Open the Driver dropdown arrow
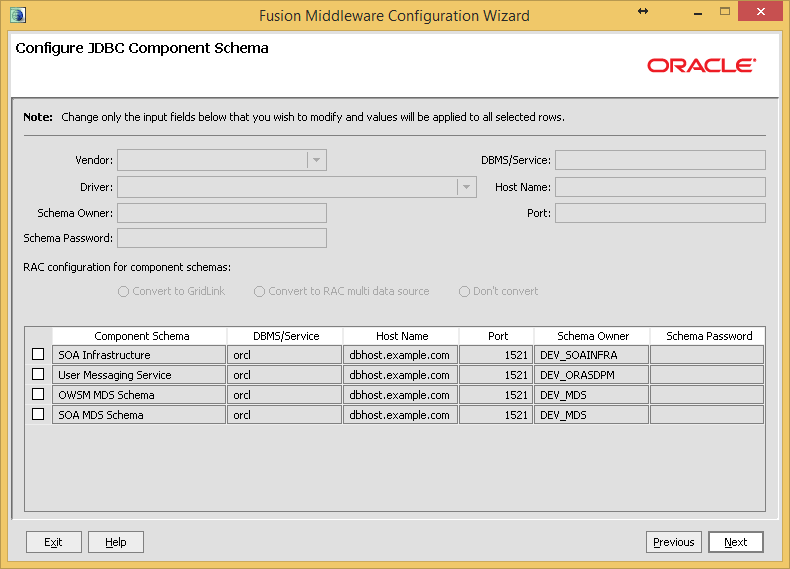This screenshot has height=569, width=790. click(x=467, y=187)
